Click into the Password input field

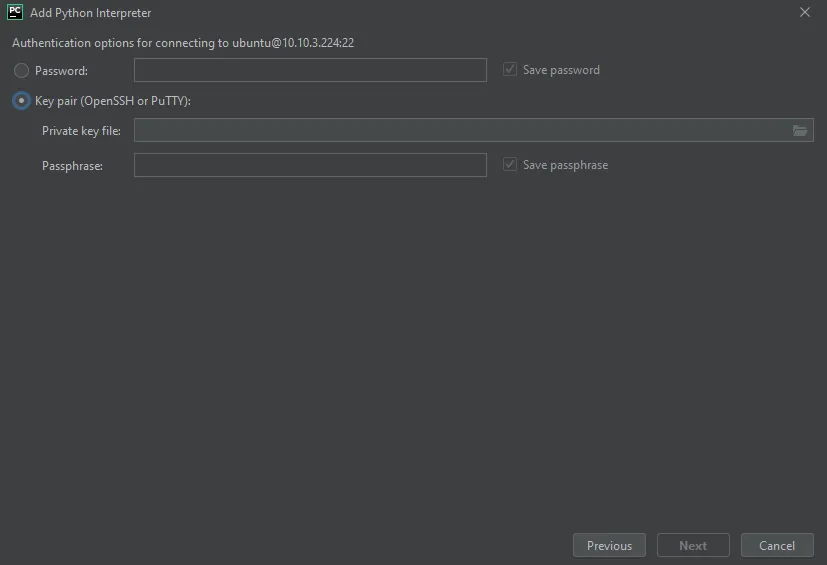coord(310,70)
